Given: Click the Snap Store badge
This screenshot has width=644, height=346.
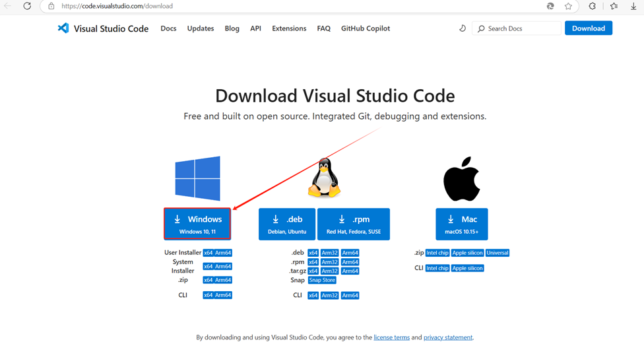Looking at the screenshot, I should point(322,280).
